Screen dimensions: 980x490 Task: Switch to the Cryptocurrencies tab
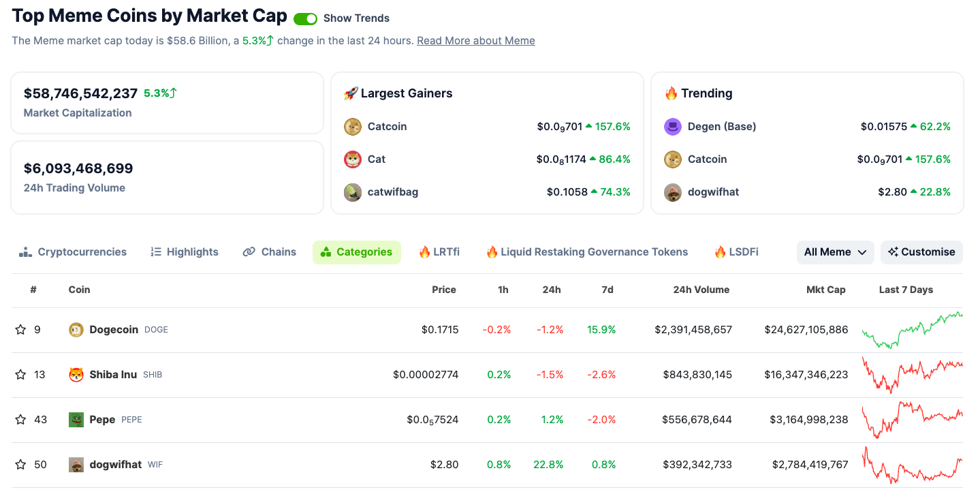pyautogui.click(x=73, y=252)
